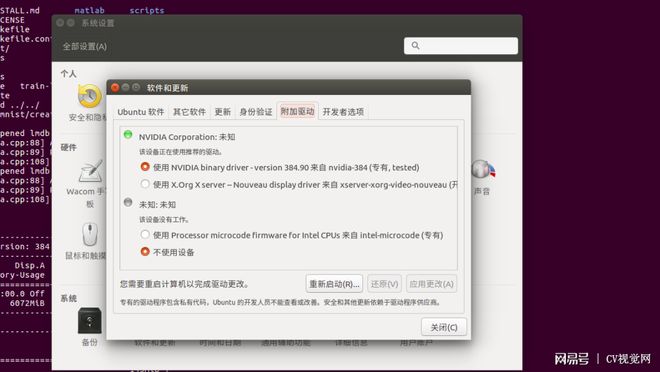Open the 开发者选项 tab
The height and width of the screenshot is (372, 660).
343,112
